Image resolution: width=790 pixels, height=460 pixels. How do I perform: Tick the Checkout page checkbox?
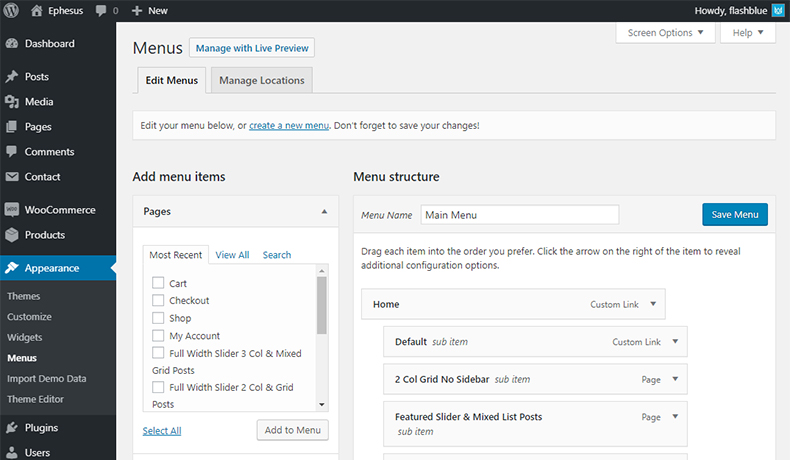[x=158, y=300]
